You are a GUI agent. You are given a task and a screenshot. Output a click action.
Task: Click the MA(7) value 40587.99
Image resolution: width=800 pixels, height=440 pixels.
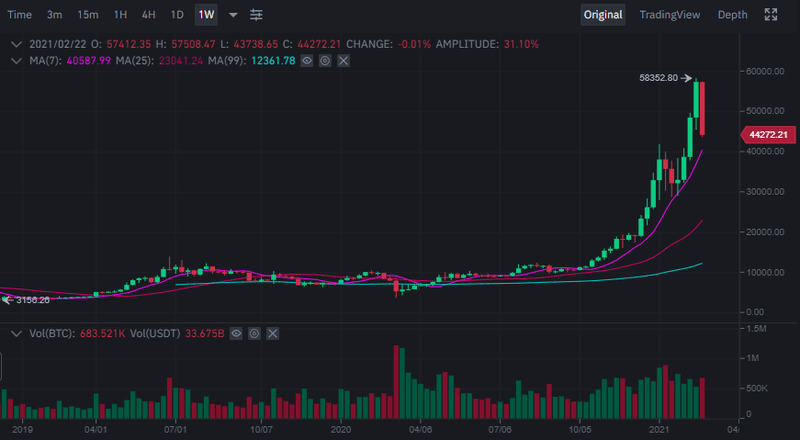click(89, 61)
